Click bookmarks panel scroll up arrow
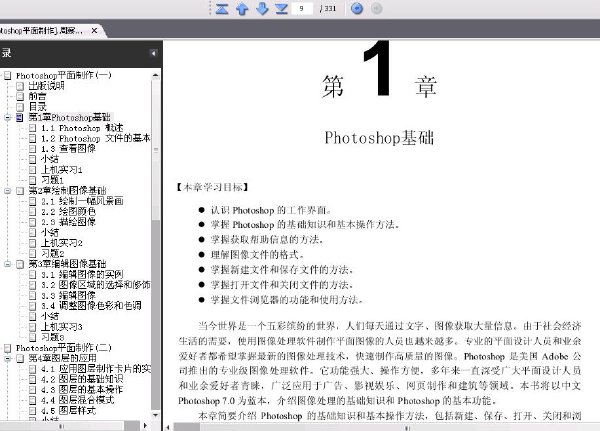The height and width of the screenshot is (431, 600). (156, 75)
